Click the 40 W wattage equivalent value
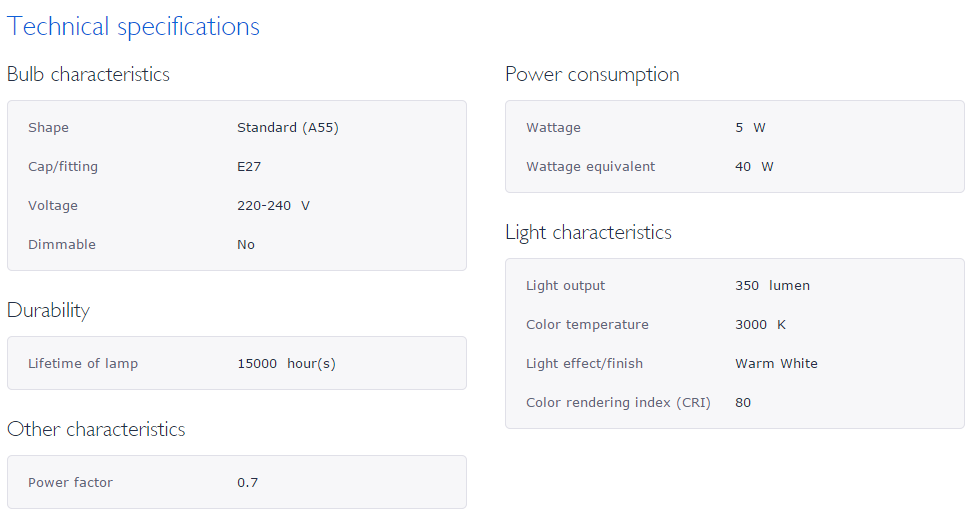Viewport: 978px width, 515px height. click(x=754, y=167)
